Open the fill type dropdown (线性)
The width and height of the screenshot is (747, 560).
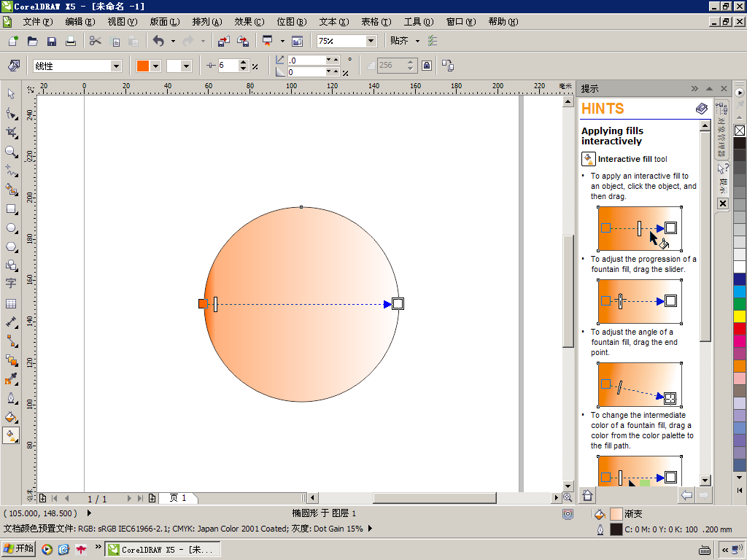pos(115,66)
